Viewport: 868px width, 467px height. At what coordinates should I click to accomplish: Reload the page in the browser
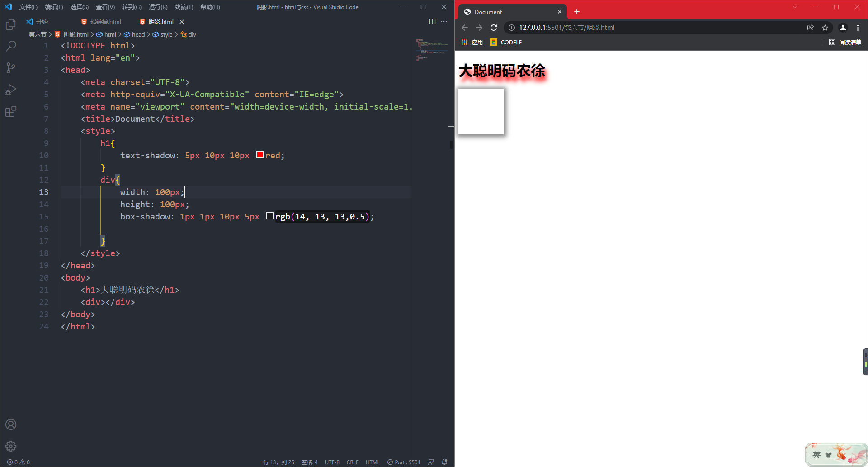coord(493,27)
